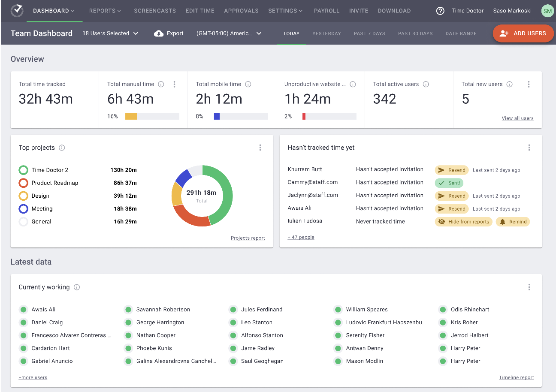Click the green status dot beside Awais Ali
Viewport: 556px width, 392px height.
[23, 309]
